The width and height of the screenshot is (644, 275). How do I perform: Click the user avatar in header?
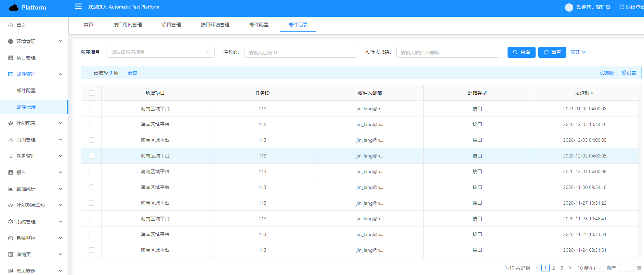point(569,7)
